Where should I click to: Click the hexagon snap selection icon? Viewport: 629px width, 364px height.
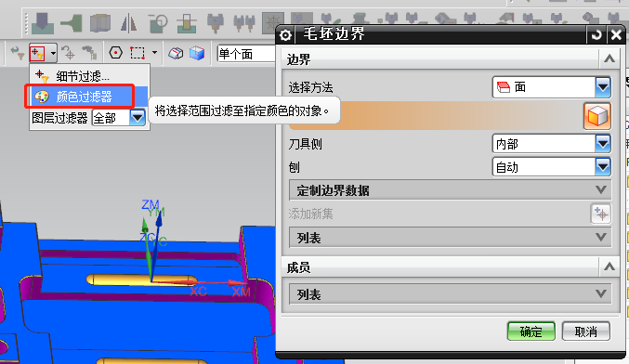116,53
